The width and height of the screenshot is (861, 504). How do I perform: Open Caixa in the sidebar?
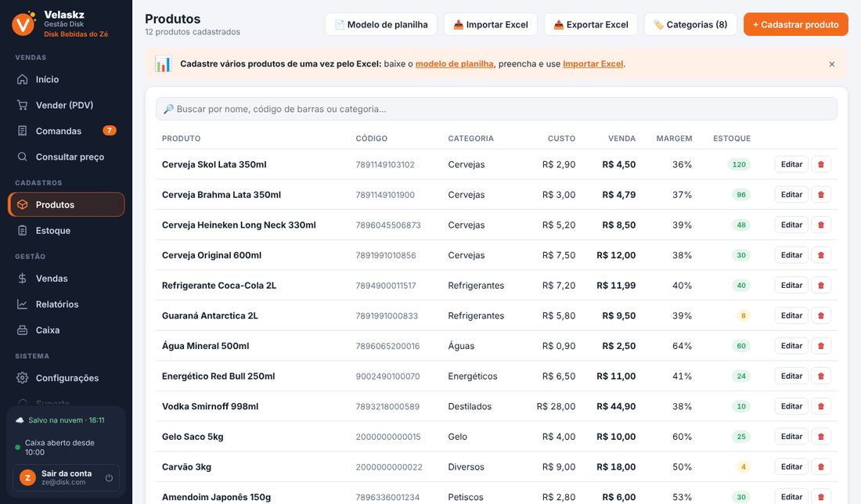(x=67, y=329)
